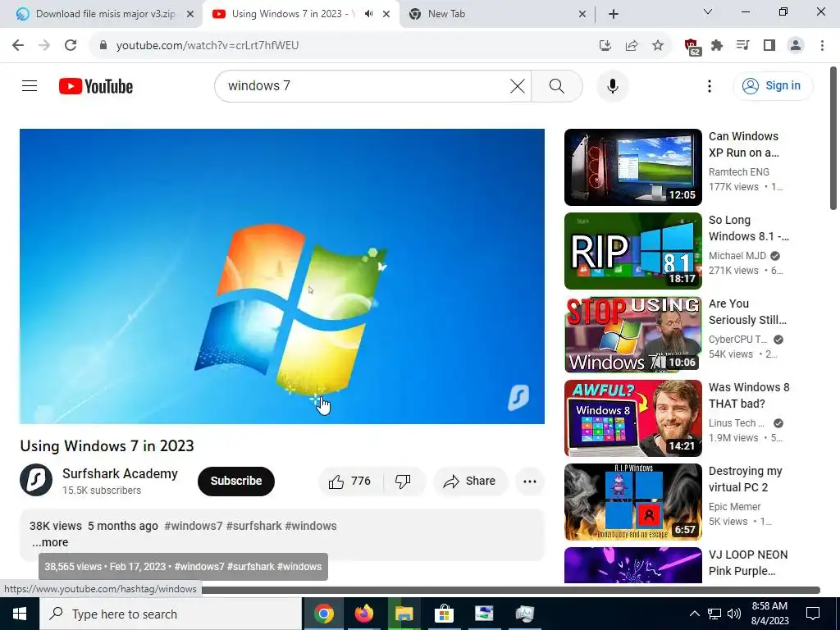Start voice search with microphone icon

(612, 85)
